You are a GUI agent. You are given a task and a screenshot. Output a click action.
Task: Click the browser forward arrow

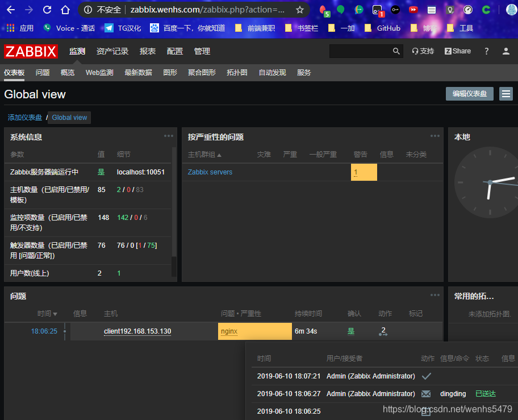29,10
